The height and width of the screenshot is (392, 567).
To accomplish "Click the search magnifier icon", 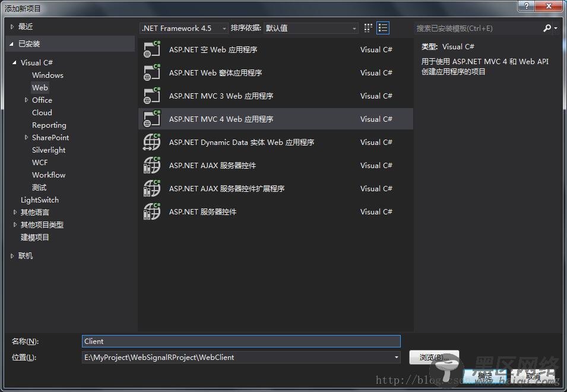I will click(x=547, y=28).
